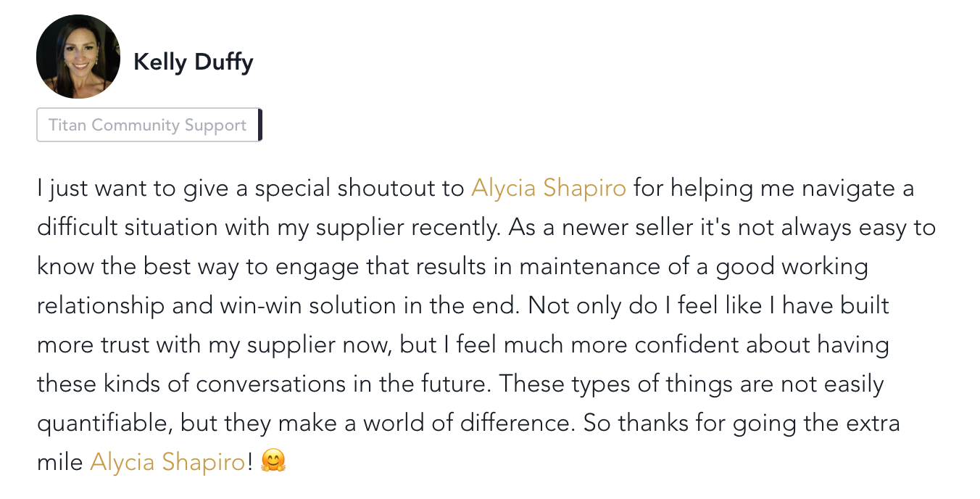Click the Titan Community Support badge
The width and height of the screenshot is (980, 499).
pyautogui.click(x=148, y=125)
